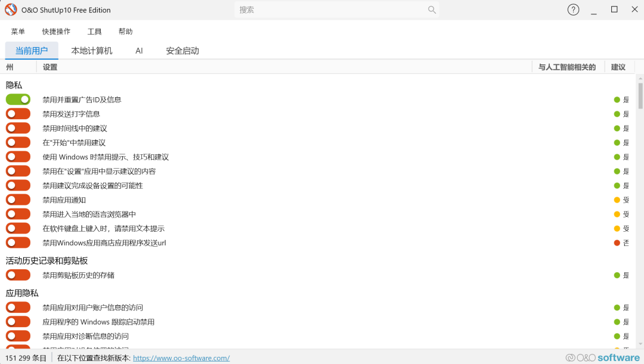The image size is (644, 364).
Task: Click the O&O software logo
Action: pos(602,358)
